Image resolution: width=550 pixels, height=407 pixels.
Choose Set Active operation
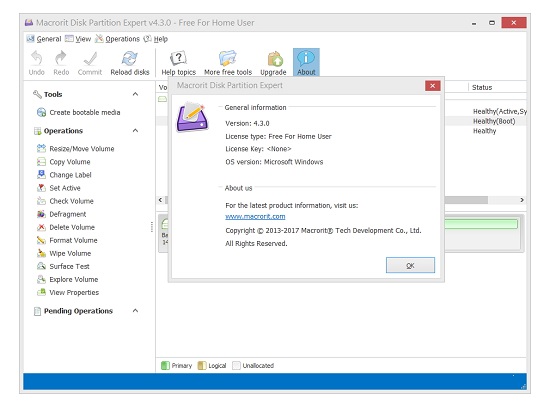tap(59, 188)
